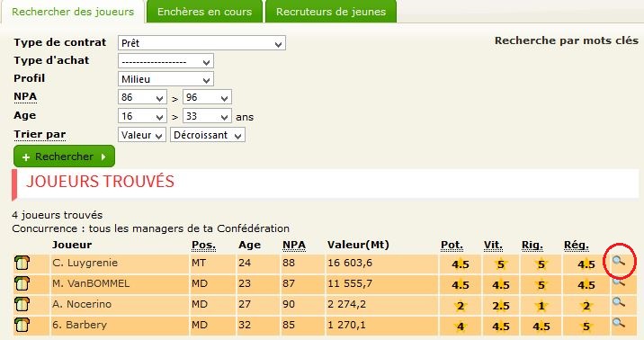Click the Pos. column header

click(203, 246)
